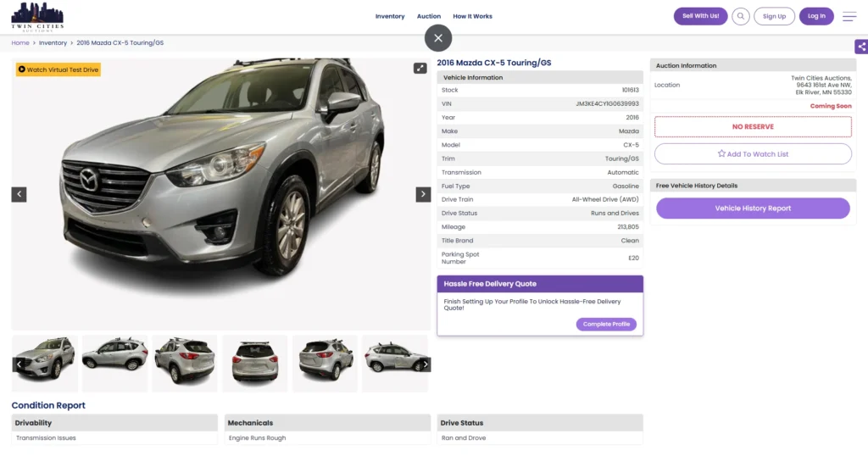Close the overlay with the X button
Viewport: 868px width, 456px height.
click(x=438, y=38)
